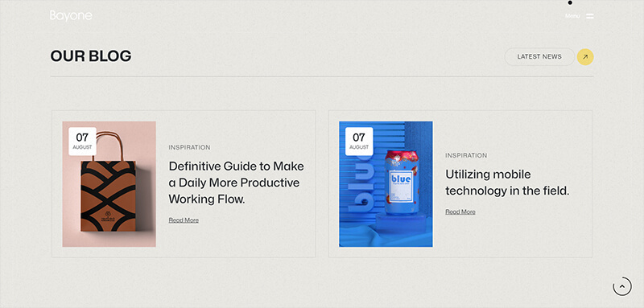Click the yellow arrow circle icon

[x=585, y=57]
